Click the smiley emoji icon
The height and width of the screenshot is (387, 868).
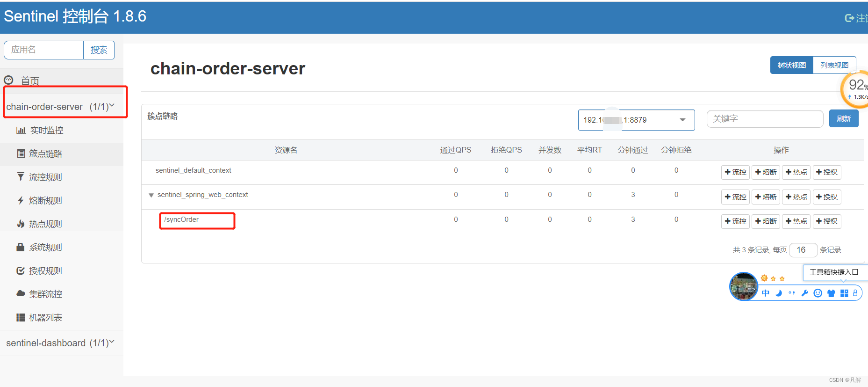[818, 293]
